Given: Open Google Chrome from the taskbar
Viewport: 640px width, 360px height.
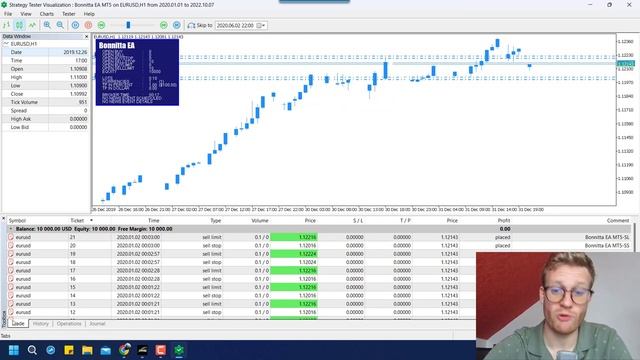Looking at the screenshot, I should pos(124,350).
